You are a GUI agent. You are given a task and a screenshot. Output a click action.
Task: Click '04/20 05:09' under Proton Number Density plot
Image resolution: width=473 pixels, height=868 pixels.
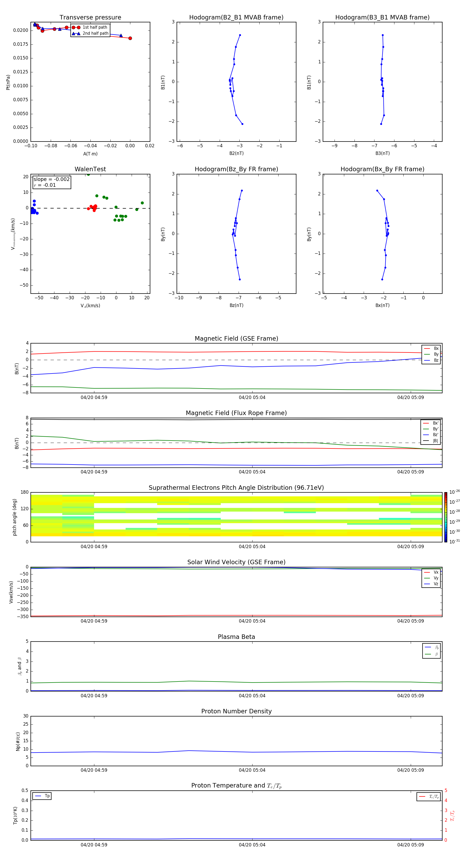click(x=410, y=770)
